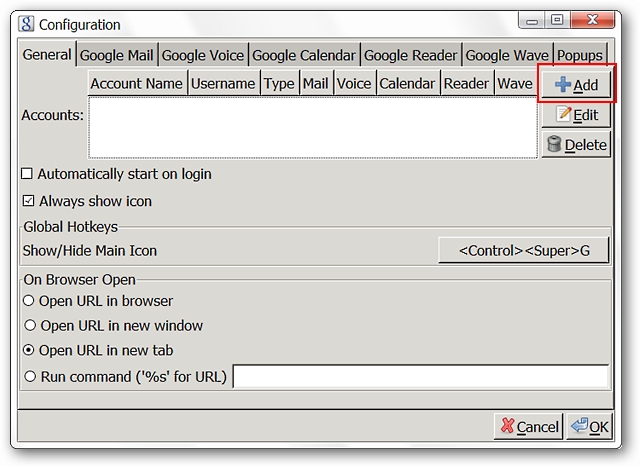Screen dimensions: 640x467
Task: Close the Configuration window
Action: tap(593, 20)
